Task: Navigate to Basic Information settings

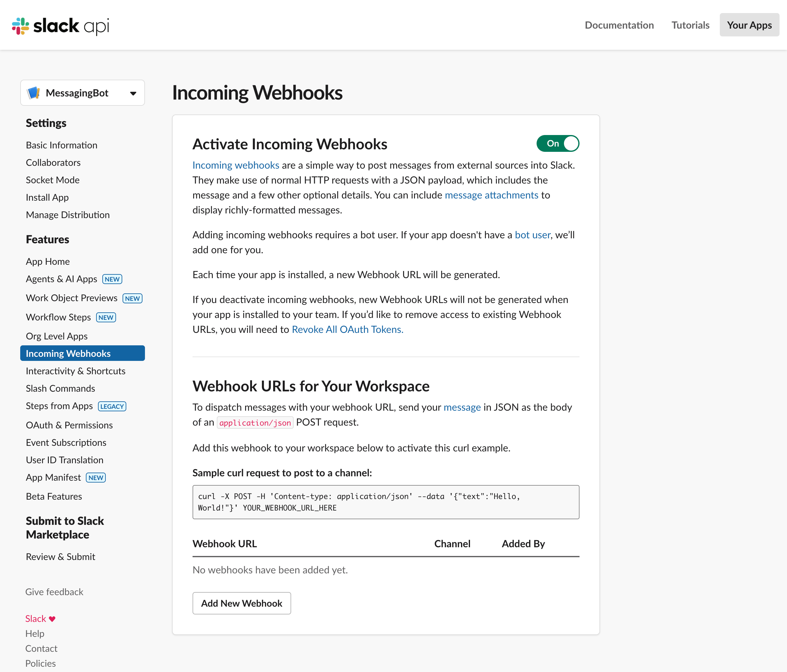Action: tap(62, 145)
